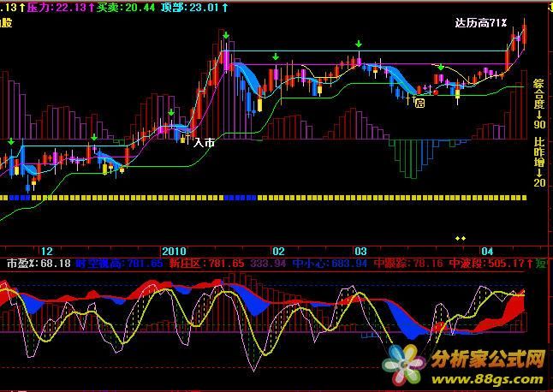
Task: Select the 12 month label on the date axis
Action: pos(47,252)
